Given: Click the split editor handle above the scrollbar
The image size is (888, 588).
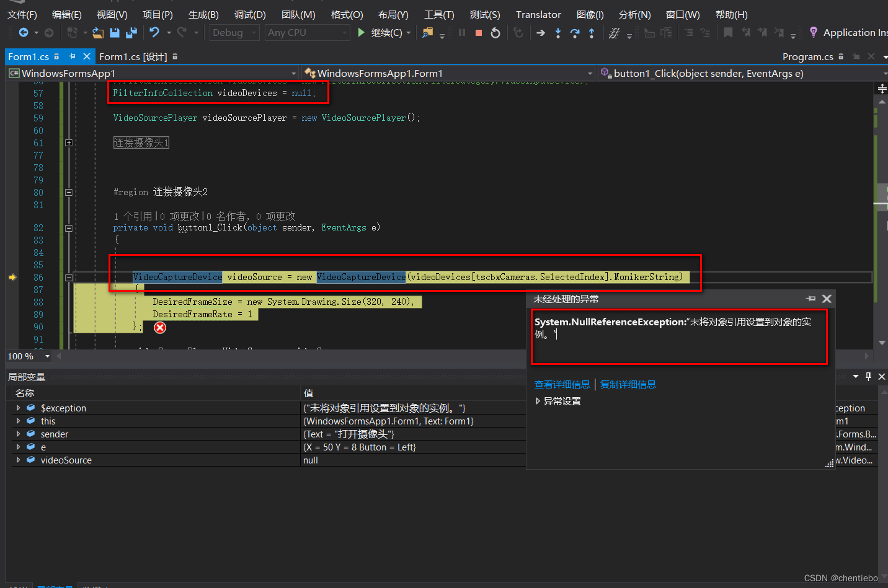Looking at the screenshot, I should [882, 89].
